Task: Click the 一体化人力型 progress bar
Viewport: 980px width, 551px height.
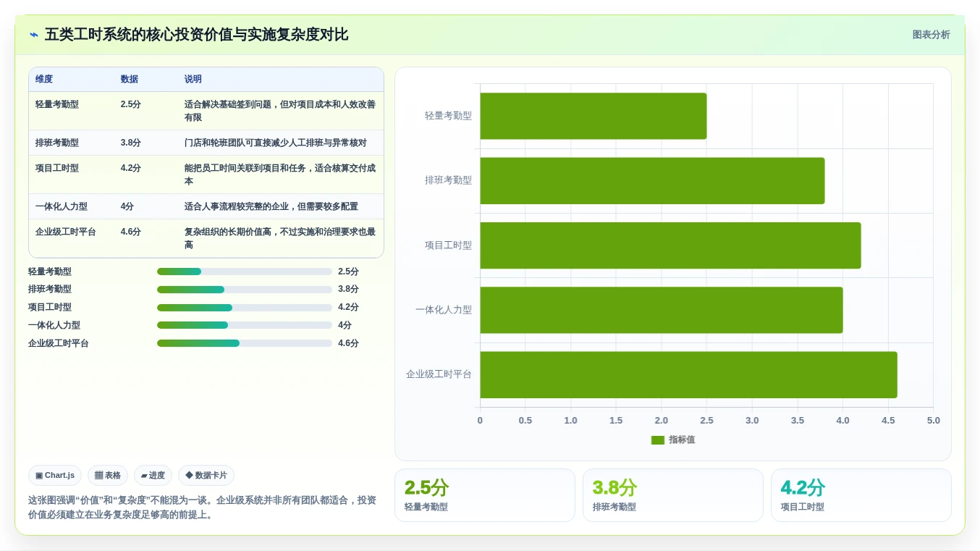Action: pos(245,325)
